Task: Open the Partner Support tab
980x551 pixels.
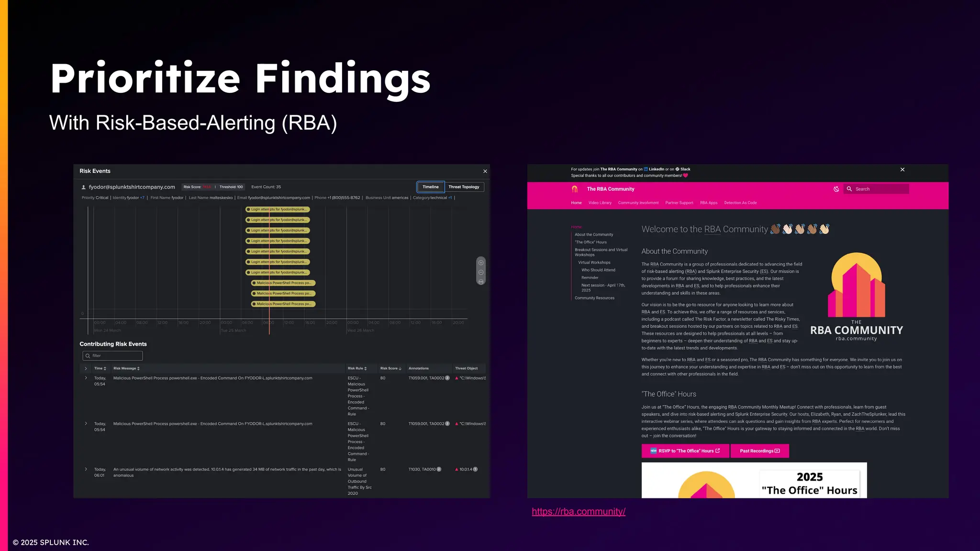Action: pos(679,203)
